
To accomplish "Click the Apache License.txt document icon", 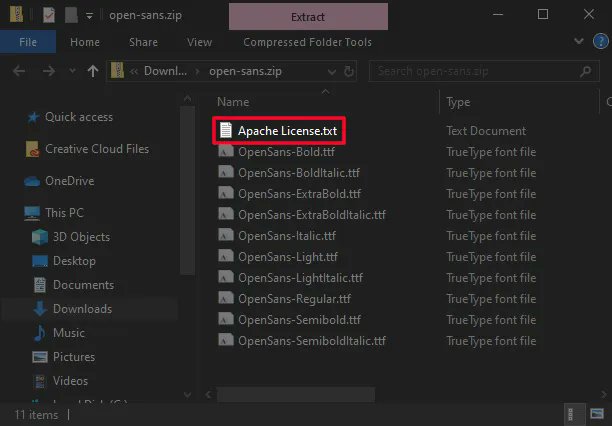I will tap(226, 130).
